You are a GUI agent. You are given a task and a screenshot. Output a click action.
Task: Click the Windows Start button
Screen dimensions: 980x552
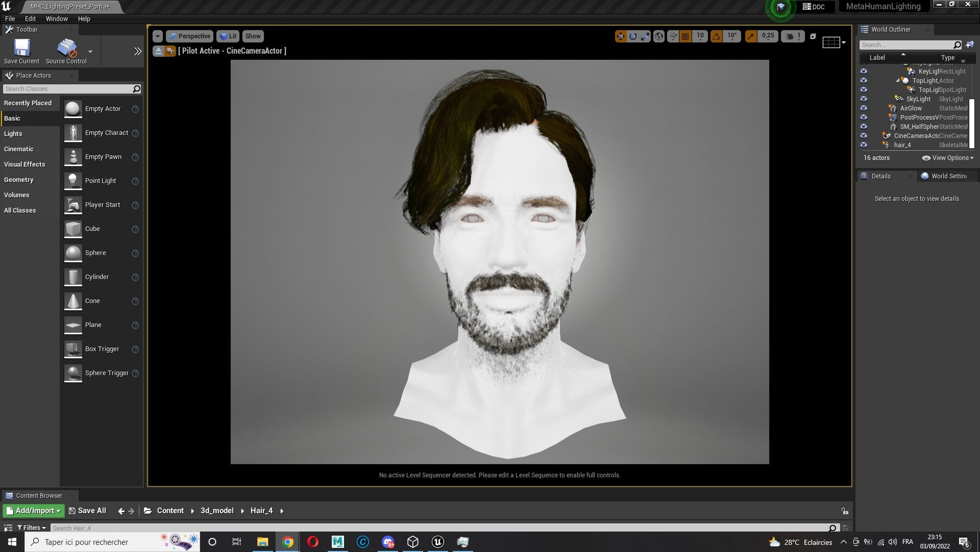point(12,542)
